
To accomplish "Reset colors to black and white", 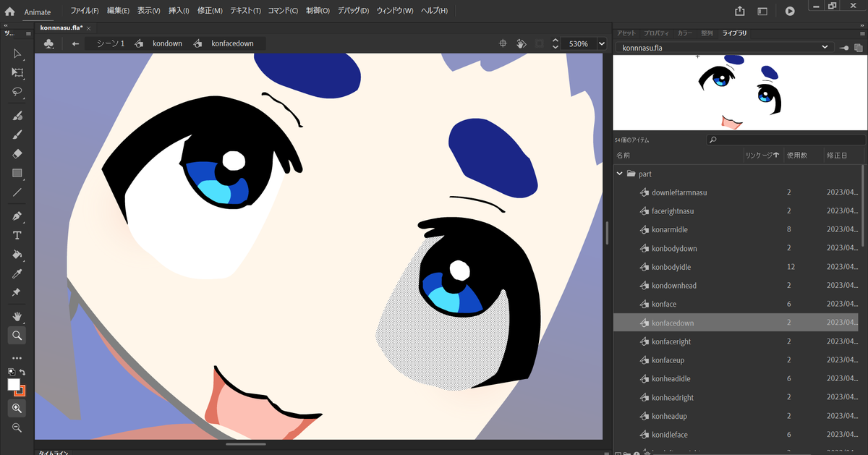I will pyautogui.click(x=11, y=372).
